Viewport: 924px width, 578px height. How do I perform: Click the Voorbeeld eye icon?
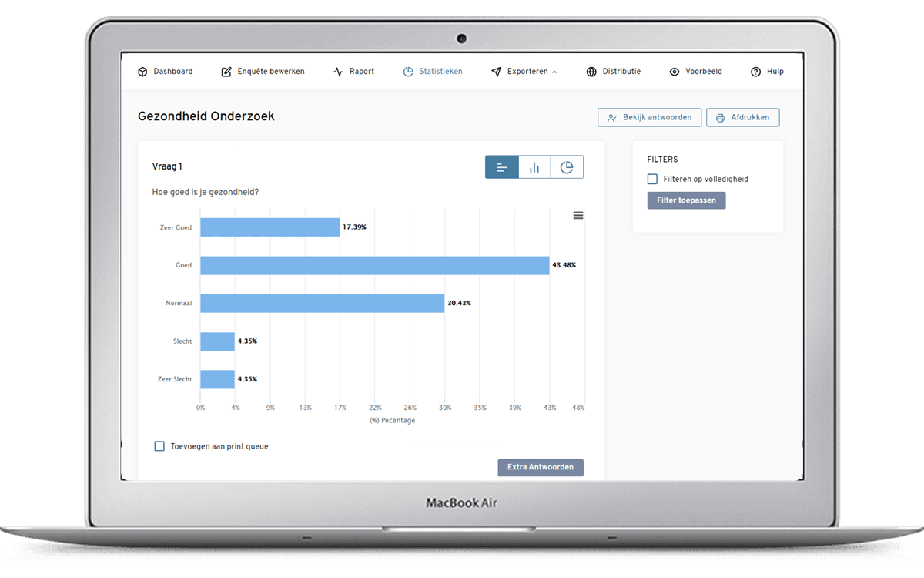pyautogui.click(x=675, y=72)
